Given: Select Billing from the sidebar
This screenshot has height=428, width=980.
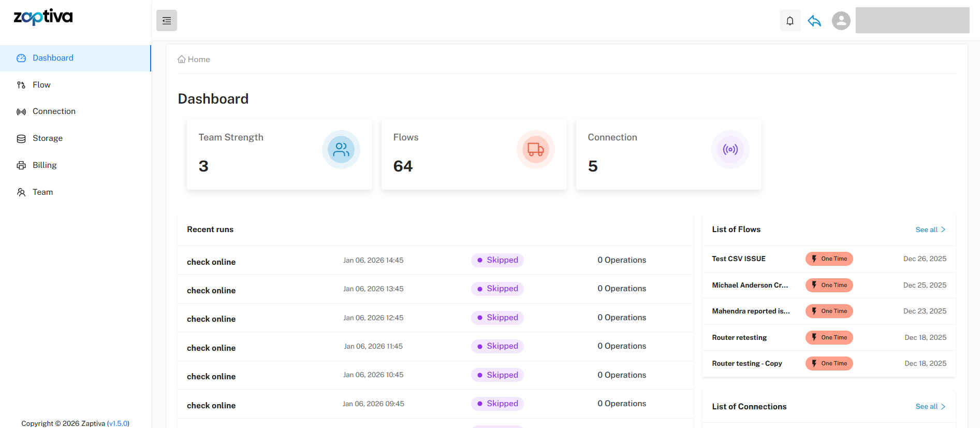Looking at the screenshot, I should tap(45, 165).
